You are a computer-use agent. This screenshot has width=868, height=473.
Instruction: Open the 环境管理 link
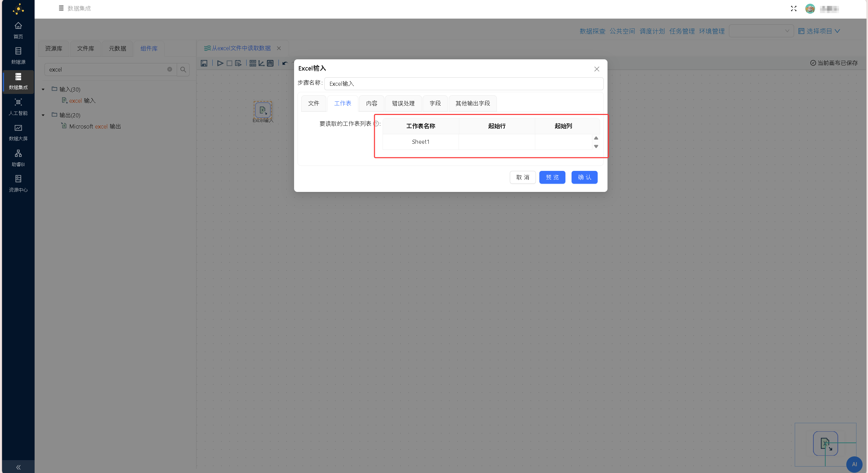pyautogui.click(x=712, y=31)
